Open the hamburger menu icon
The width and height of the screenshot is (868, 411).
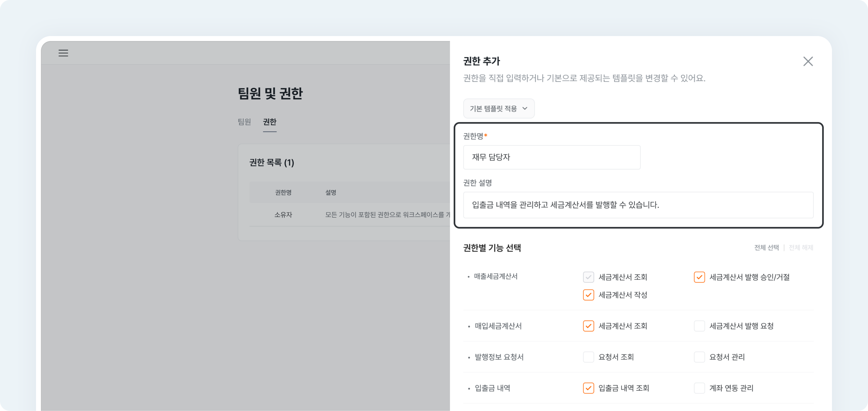click(63, 53)
